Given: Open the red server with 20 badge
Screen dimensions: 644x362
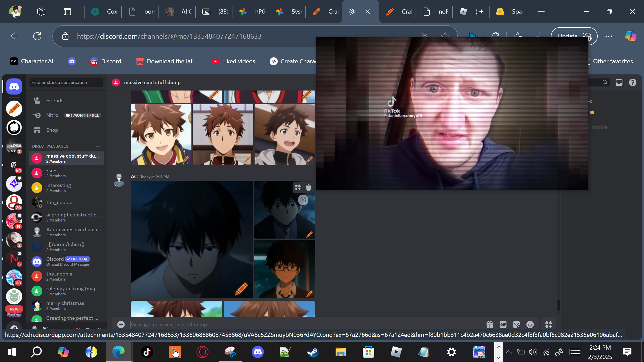Looking at the screenshot, I should 14,202.
